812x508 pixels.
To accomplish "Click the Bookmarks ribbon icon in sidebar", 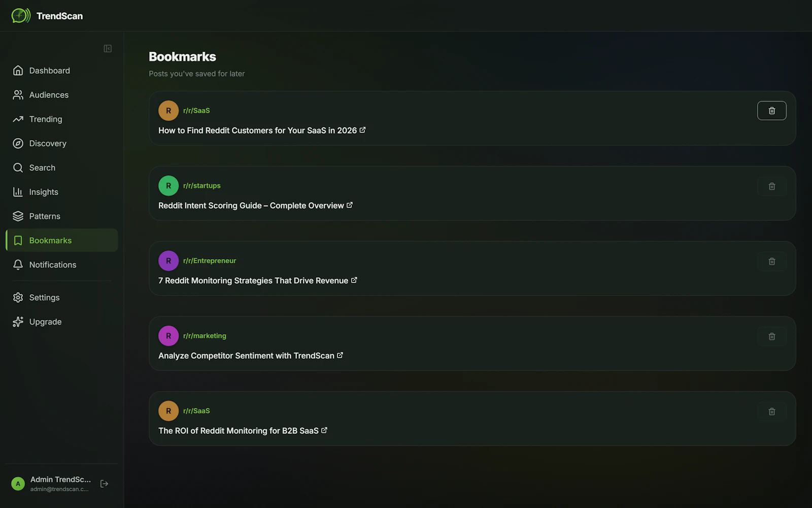I will pyautogui.click(x=18, y=241).
